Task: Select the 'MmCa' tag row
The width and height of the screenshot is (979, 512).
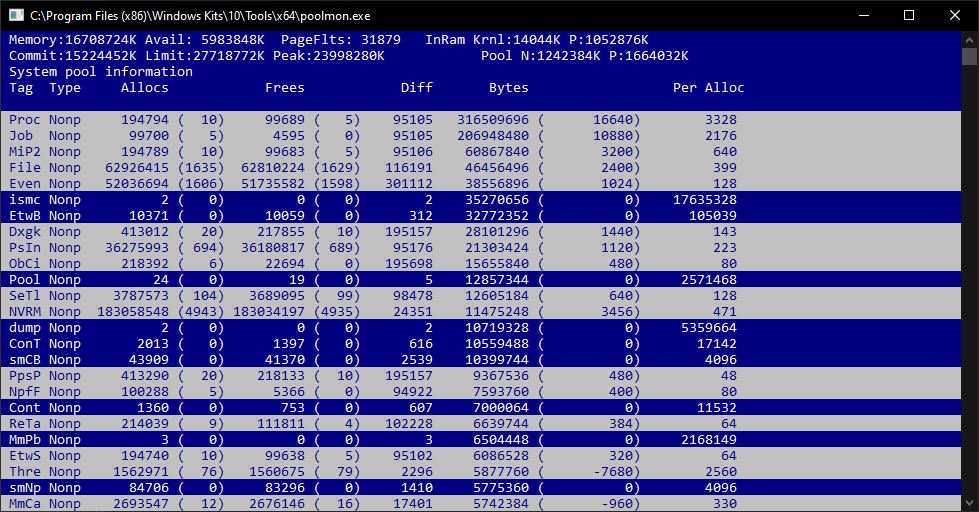Action: click(x=481, y=503)
